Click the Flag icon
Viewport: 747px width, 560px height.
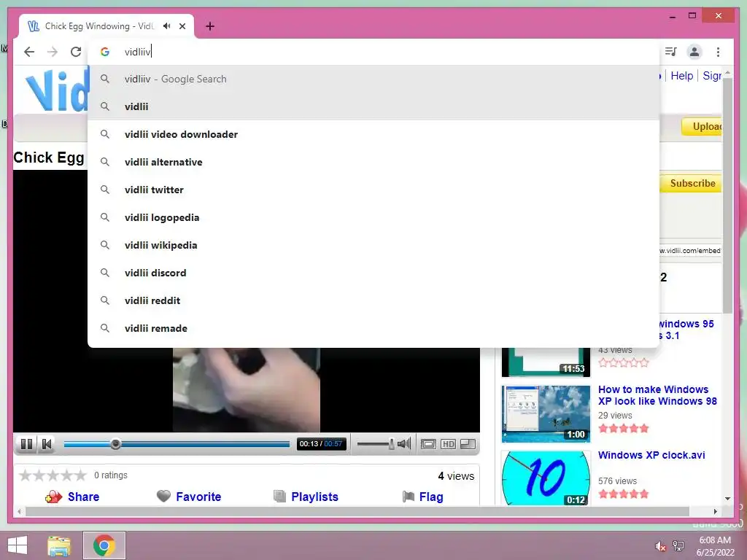click(x=409, y=497)
